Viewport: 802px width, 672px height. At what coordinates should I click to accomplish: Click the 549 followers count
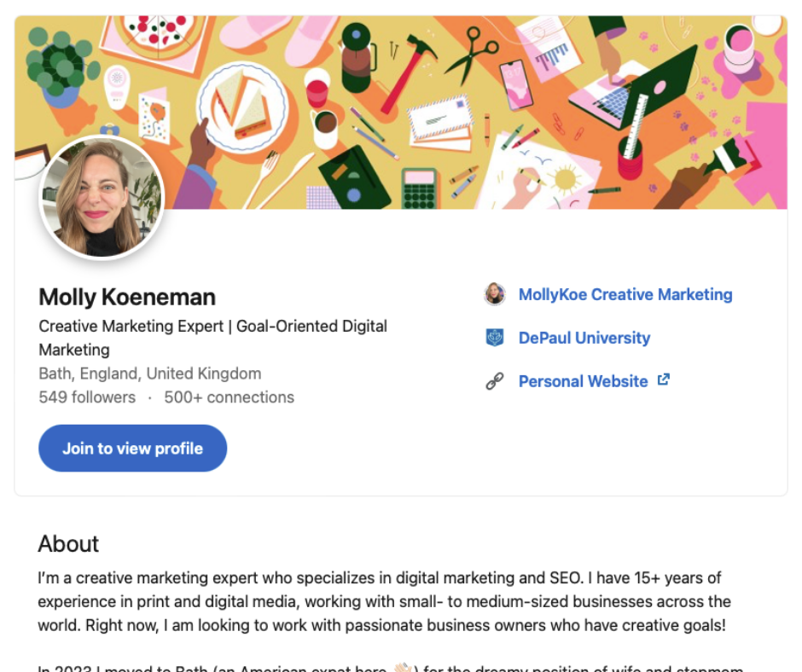(x=86, y=397)
